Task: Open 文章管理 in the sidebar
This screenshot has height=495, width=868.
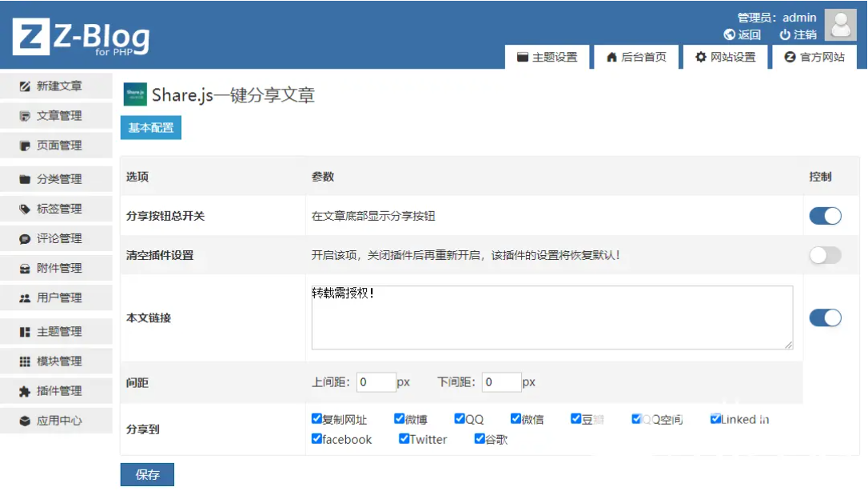Action: (56, 116)
